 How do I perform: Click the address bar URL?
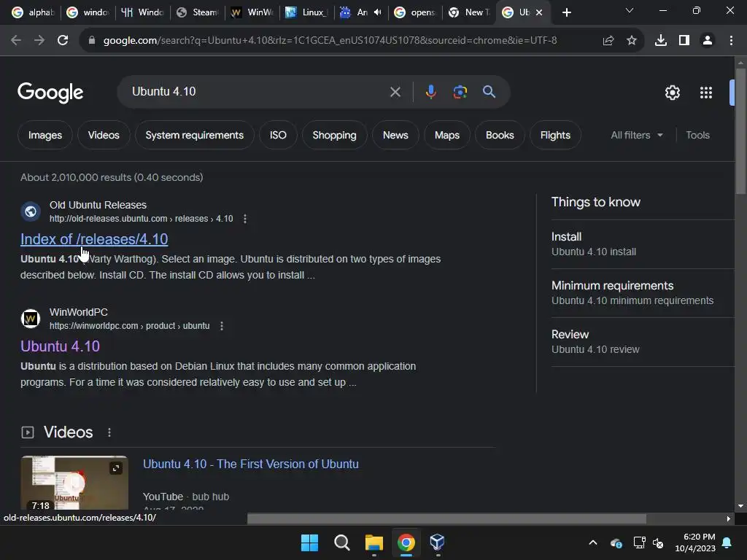[330, 41]
